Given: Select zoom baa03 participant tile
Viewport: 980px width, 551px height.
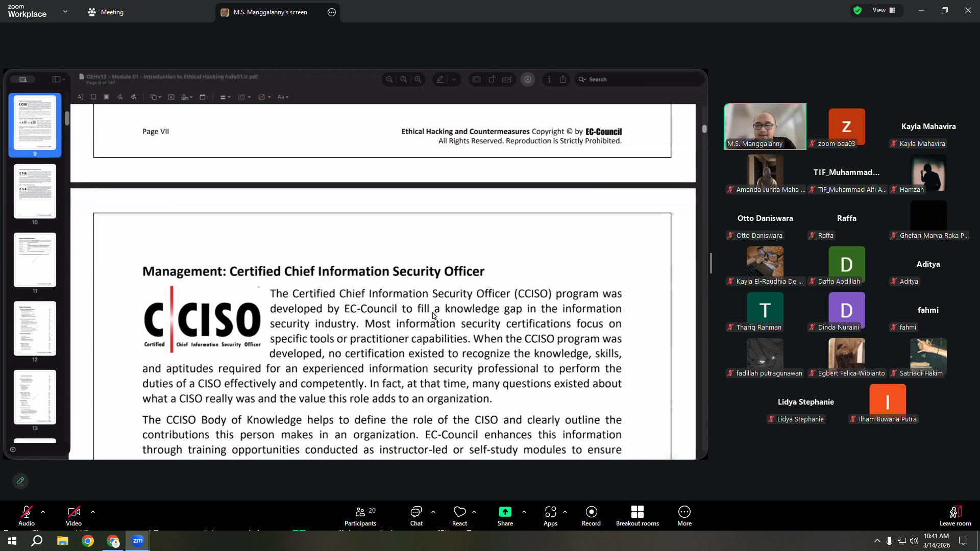Looking at the screenshot, I should (x=847, y=127).
